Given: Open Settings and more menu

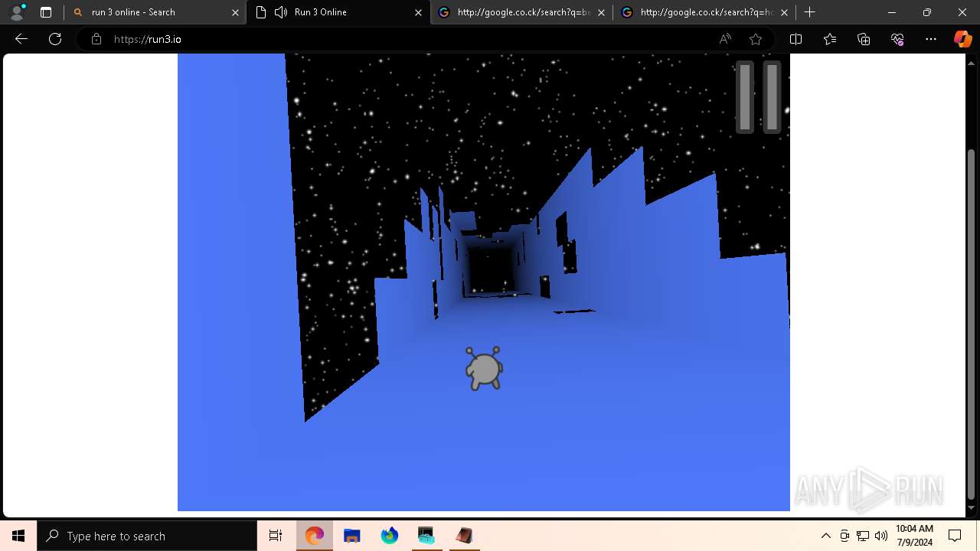Looking at the screenshot, I should [x=931, y=39].
